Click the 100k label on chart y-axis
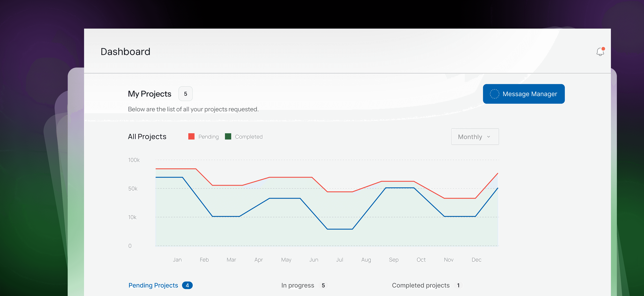This screenshot has width=644, height=296. pyautogui.click(x=134, y=160)
